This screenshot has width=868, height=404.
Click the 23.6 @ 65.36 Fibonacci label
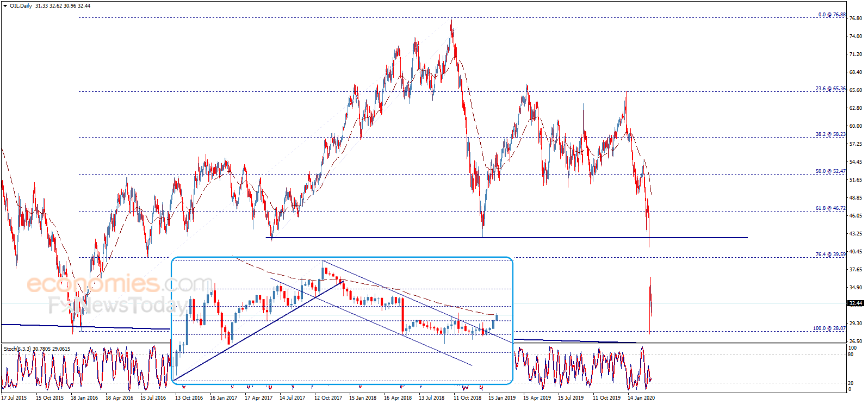830,89
